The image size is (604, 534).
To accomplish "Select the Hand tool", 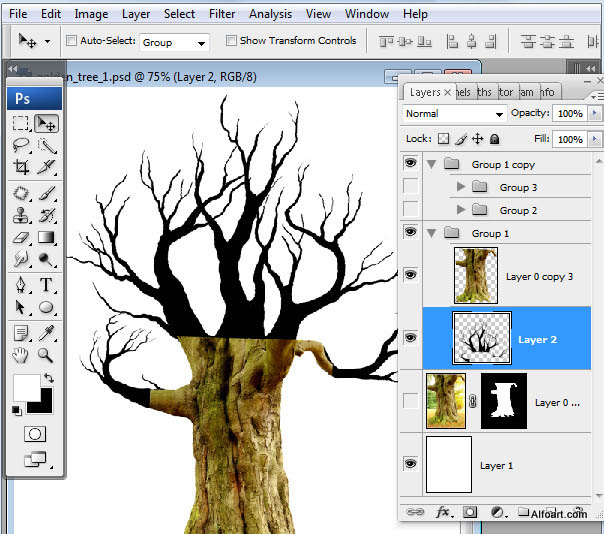I will click(21, 353).
